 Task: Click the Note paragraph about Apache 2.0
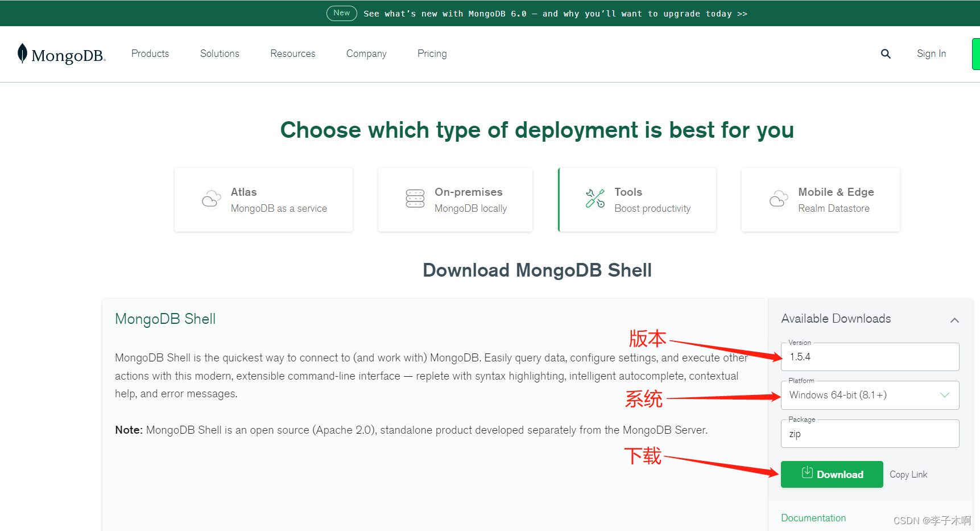[x=411, y=430]
